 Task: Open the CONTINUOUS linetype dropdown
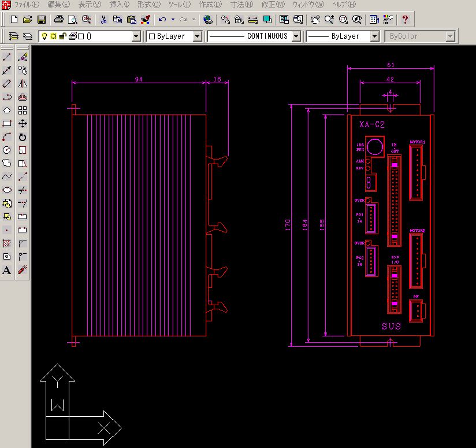(x=296, y=36)
